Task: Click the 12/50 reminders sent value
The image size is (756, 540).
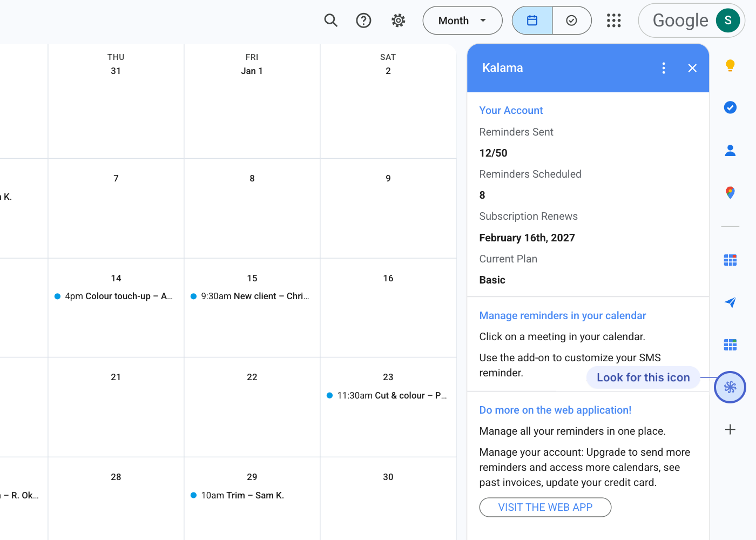Action: pyautogui.click(x=493, y=153)
